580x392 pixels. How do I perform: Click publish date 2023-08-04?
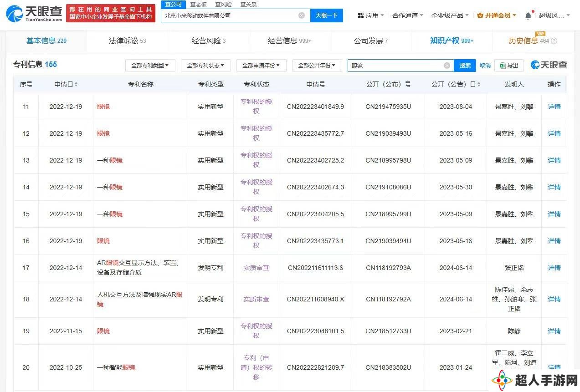[x=456, y=107]
